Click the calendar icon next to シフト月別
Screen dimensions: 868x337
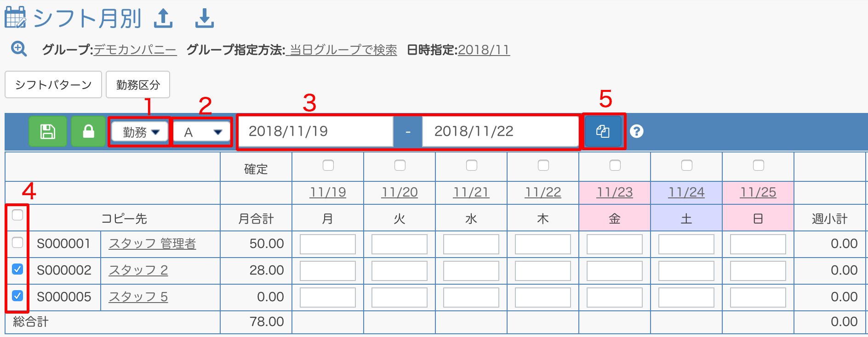point(15,17)
